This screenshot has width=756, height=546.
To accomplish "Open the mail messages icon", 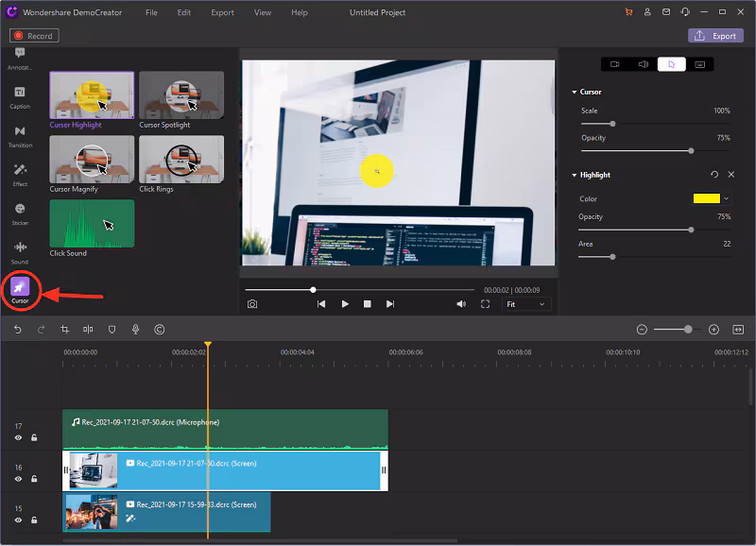I will click(x=666, y=12).
